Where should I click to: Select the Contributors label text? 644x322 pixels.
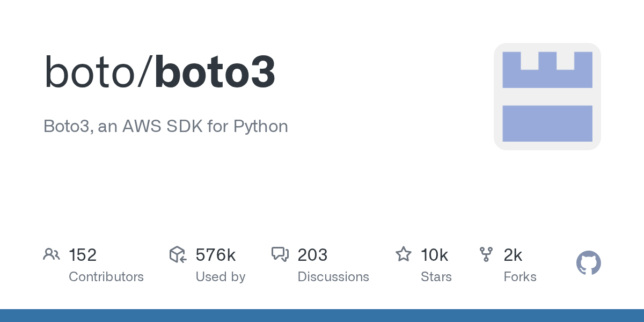pyautogui.click(x=106, y=277)
